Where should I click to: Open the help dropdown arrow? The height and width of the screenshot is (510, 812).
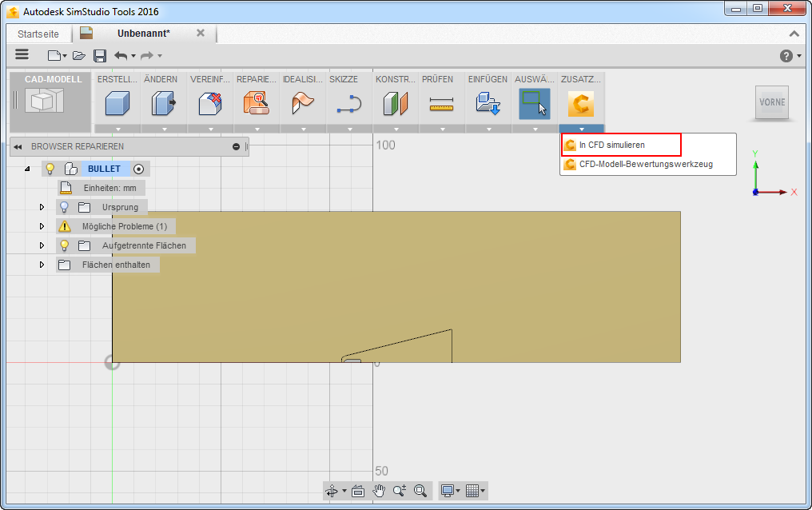coord(799,56)
